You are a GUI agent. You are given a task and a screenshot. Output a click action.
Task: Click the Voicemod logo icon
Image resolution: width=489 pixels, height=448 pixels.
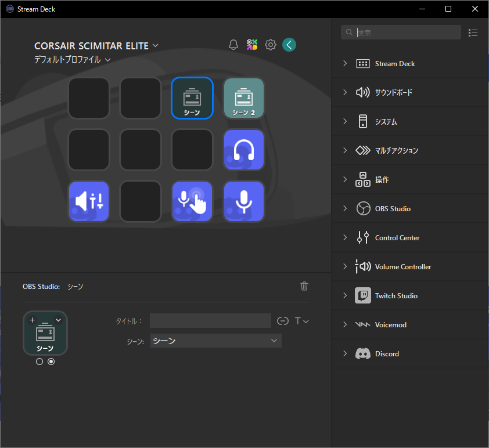coord(363,324)
